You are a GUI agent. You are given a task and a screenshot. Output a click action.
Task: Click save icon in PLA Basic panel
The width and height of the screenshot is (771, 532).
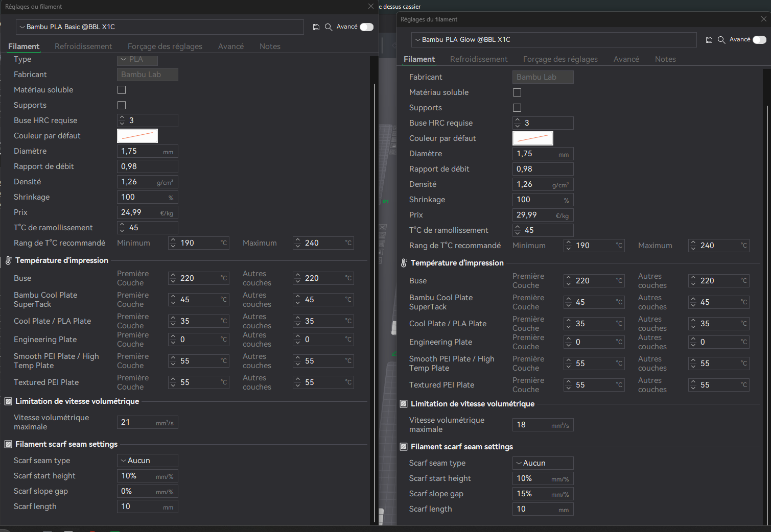click(x=316, y=27)
